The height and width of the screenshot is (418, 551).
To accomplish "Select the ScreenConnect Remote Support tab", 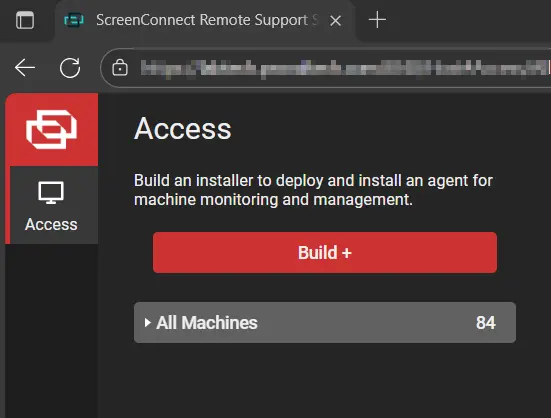I will (205, 20).
